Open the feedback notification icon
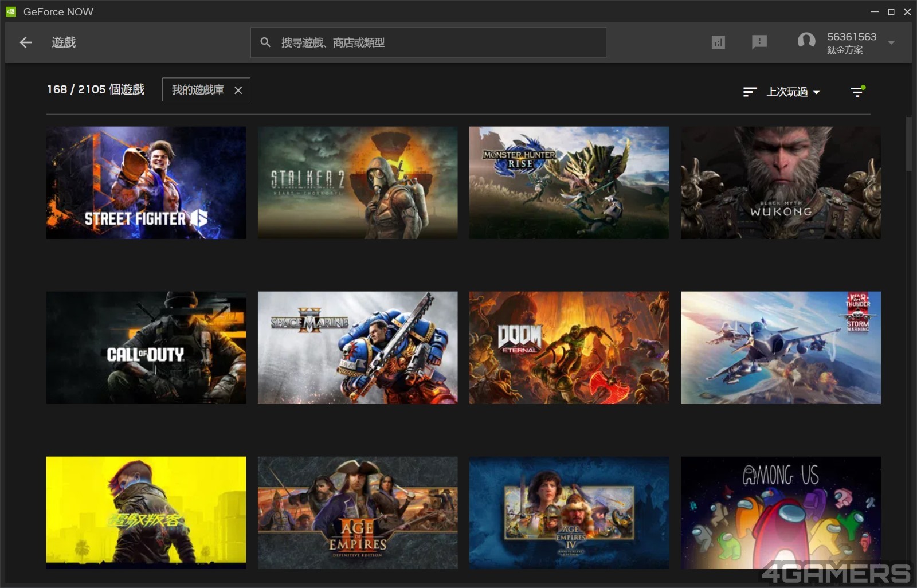Viewport: 917px width, 588px height. pos(759,42)
